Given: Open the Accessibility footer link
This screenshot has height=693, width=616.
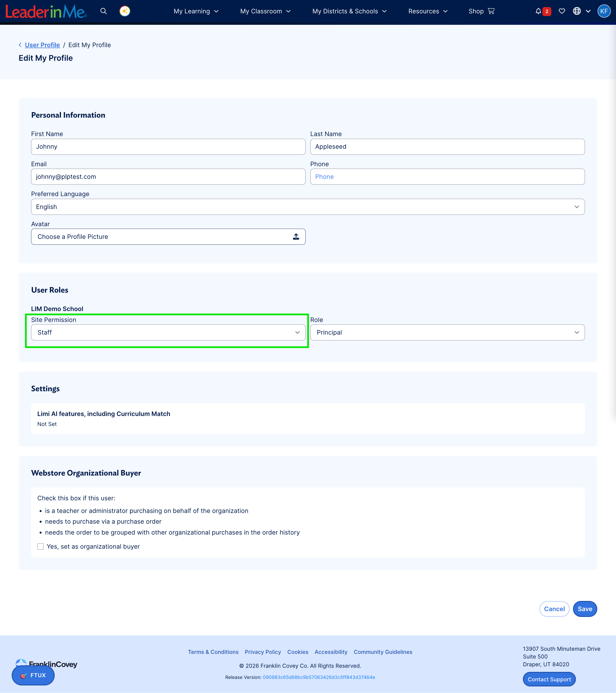Looking at the screenshot, I should point(331,652).
